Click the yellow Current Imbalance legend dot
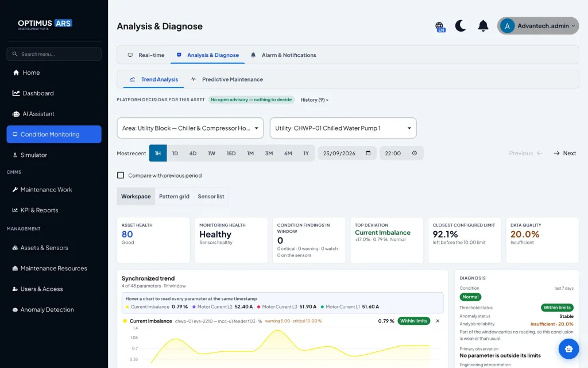Image resolution: width=588 pixels, height=368 pixels. point(127,307)
